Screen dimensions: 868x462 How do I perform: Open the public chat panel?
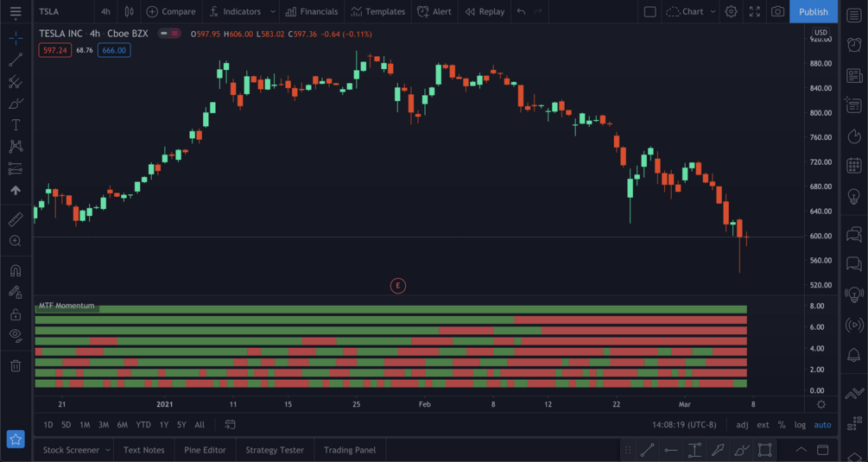click(854, 234)
